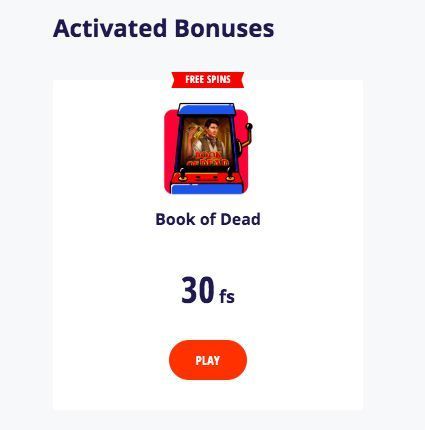The width and height of the screenshot is (425, 430).
Task: Click the red control panel of the slot cabinet
Action: tap(206, 178)
